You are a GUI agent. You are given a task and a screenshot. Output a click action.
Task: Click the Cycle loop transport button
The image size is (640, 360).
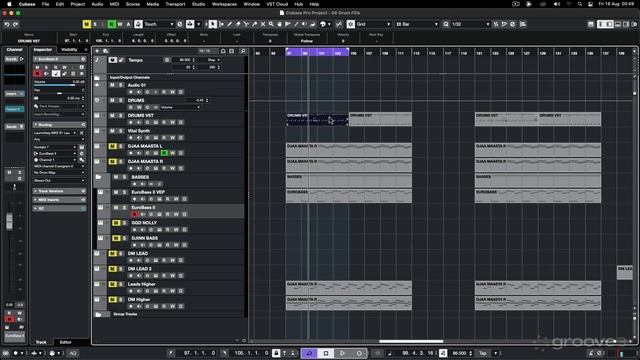pyautogui.click(x=309, y=353)
